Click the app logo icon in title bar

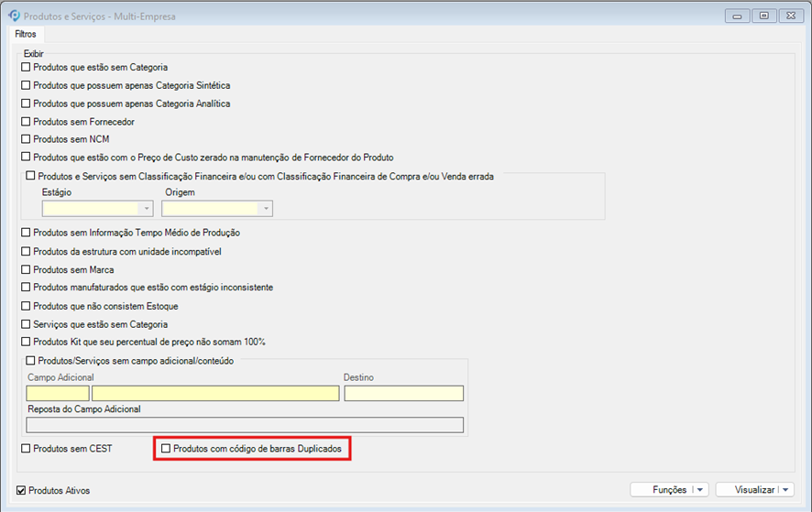[14, 16]
